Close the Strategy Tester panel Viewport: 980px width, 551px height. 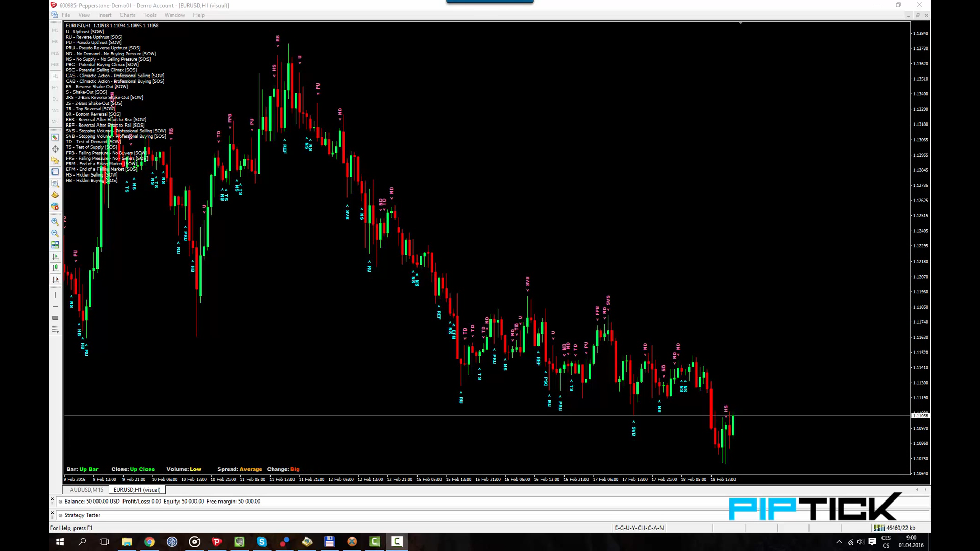point(52,512)
